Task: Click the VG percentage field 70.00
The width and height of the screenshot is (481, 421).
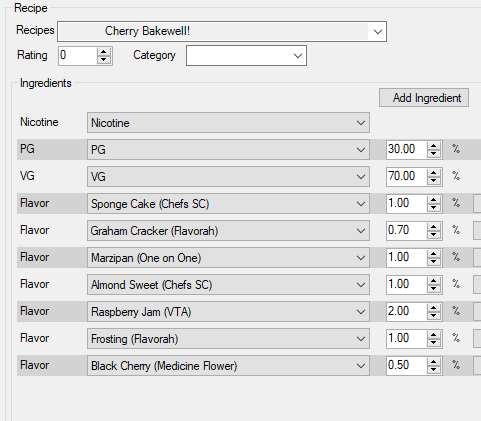Action: [406, 176]
